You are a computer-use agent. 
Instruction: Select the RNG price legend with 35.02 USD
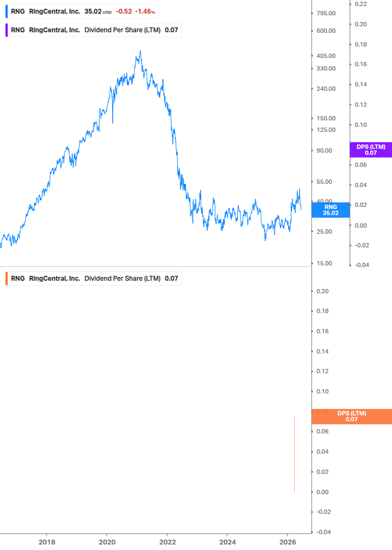point(82,11)
